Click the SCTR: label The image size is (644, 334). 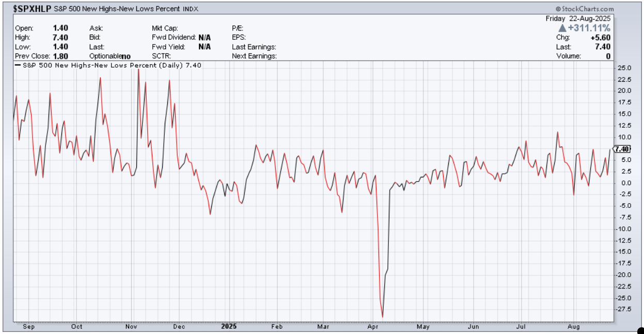[x=161, y=56]
